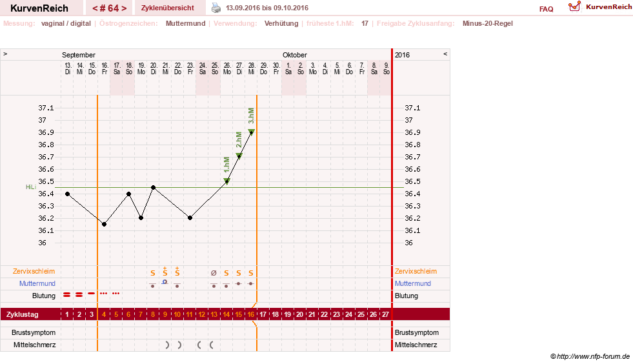Click the temperature point on 20. September

[154, 187]
